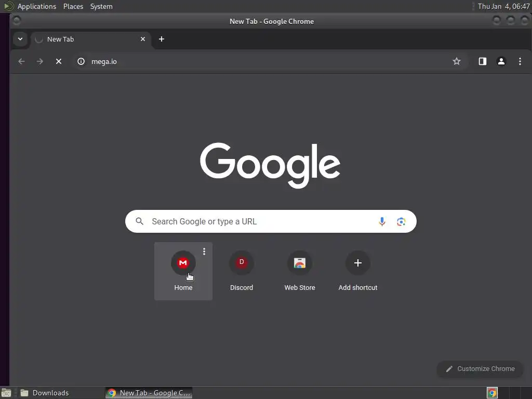The image size is (532, 399).
Task: Open the Applications menu
Action: pyautogui.click(x=37, y=6)
